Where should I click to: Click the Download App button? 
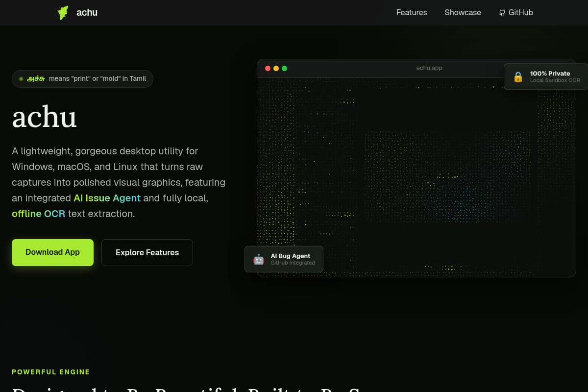[52, 252]
